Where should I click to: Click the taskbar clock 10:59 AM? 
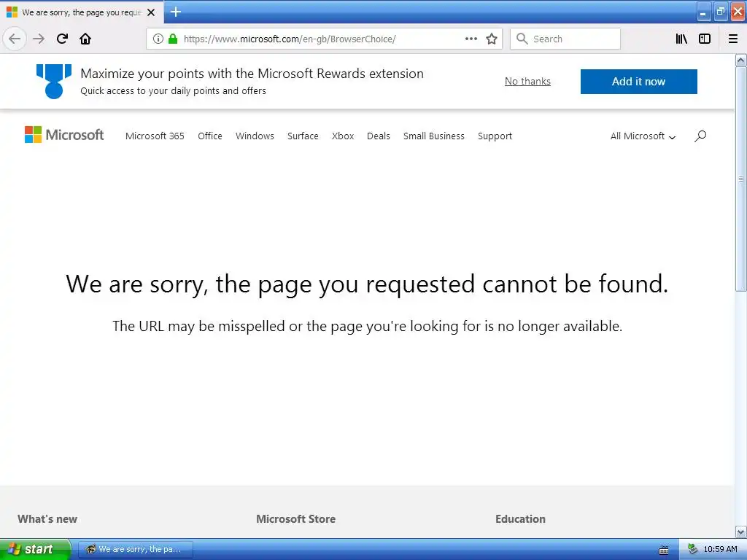click(x=720, y=549)
